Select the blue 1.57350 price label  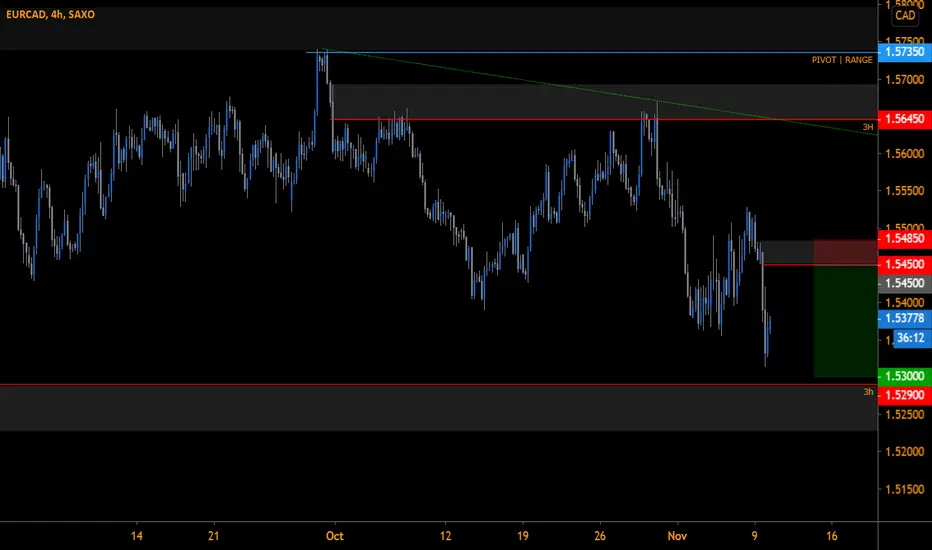(905, 52)
